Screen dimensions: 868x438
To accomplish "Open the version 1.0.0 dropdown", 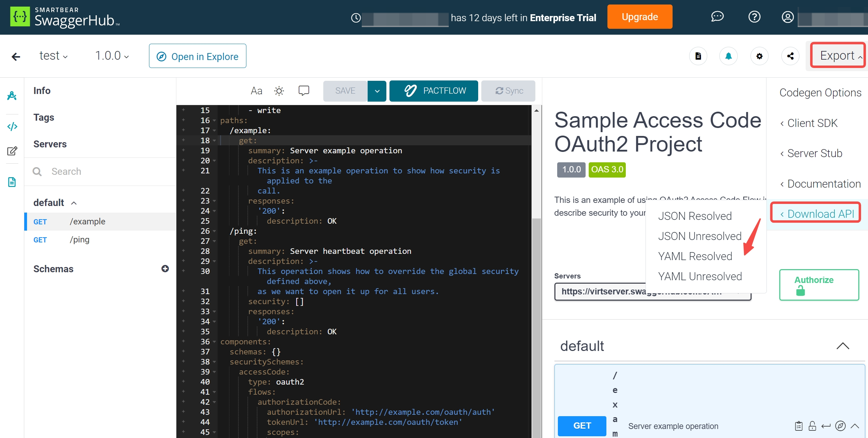I will (x=112, y=56).
